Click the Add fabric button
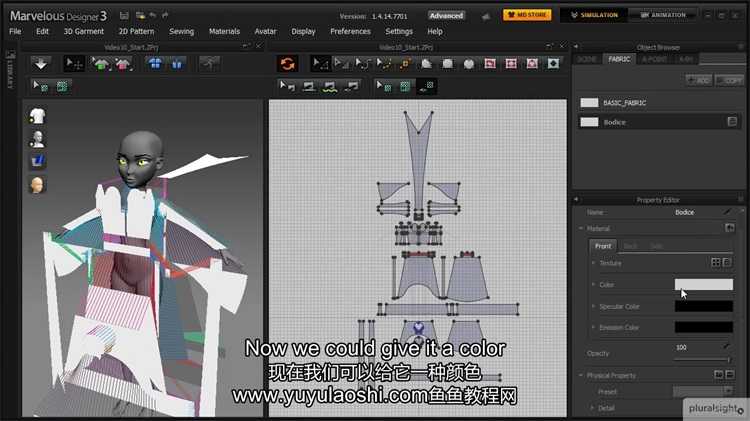The width and height of the screenshot is (750, 421). point(698,80)
